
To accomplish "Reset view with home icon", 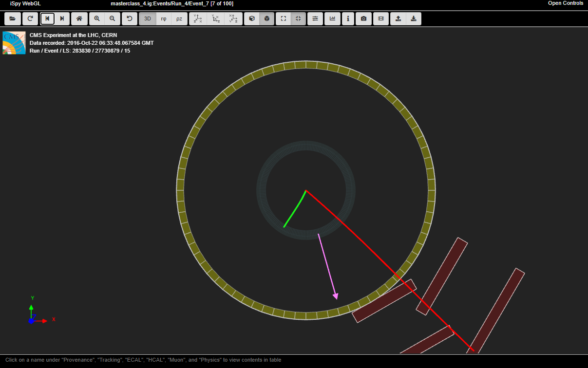I will (79, 18).
